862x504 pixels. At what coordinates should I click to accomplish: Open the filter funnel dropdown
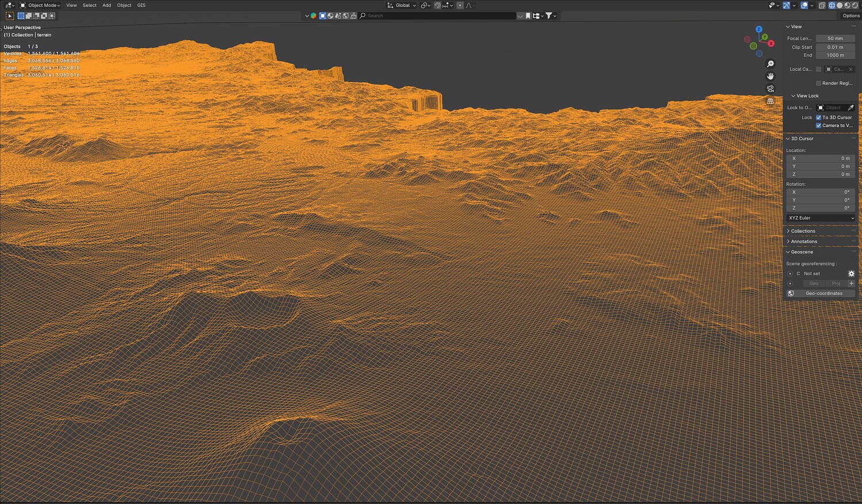[551, 16]
